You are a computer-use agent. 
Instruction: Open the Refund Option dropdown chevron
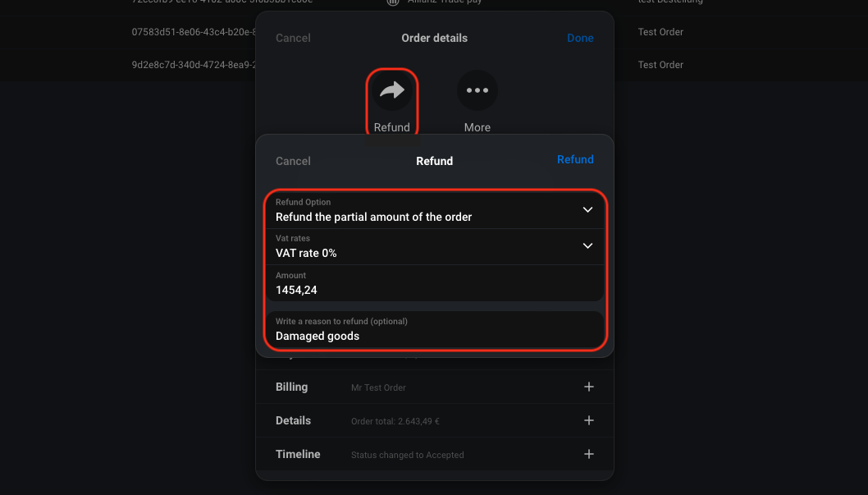[x=587, y=210]
